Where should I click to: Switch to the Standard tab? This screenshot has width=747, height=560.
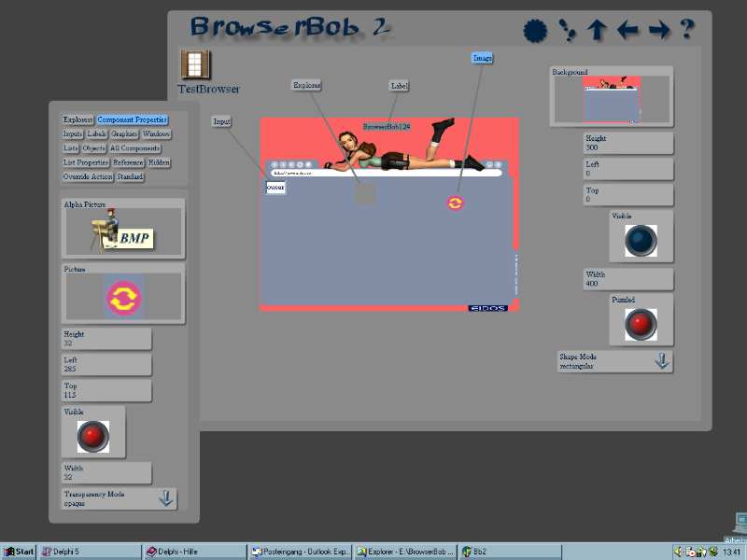(130, 176)
